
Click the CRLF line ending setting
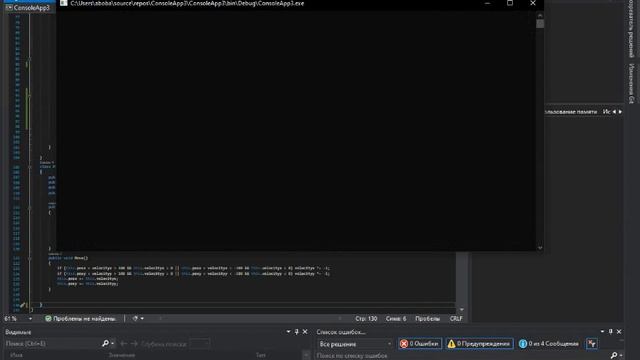(456, 319)
